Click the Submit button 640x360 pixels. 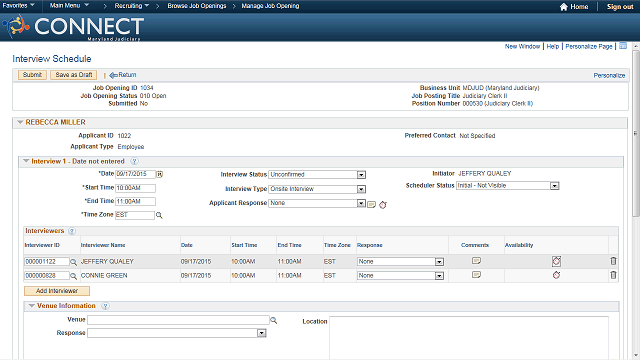[32, 75]
